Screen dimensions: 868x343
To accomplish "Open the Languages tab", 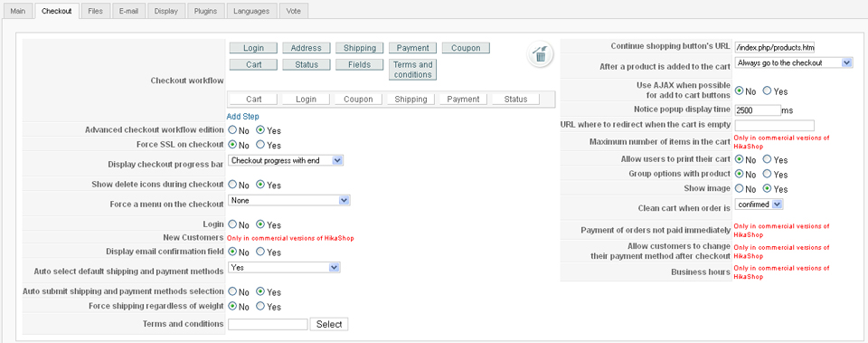I will click(x=251, y=11).
